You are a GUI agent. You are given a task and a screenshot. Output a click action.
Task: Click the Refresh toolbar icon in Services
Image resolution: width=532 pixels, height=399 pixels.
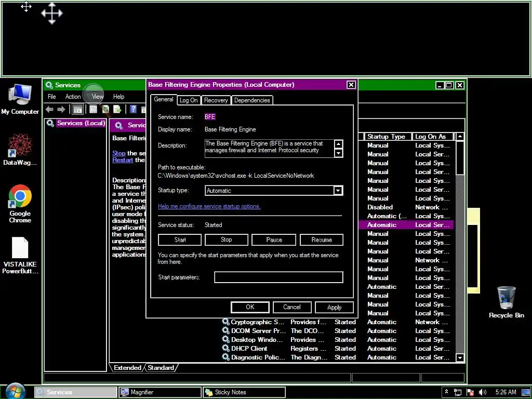pyautogui.click(x=105, y=109)
